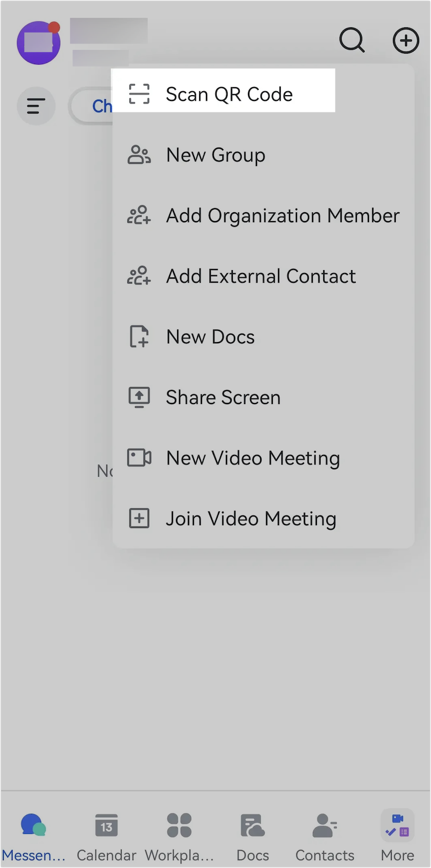Viewport: 431px width, 868px height.
Task: Tap the square plus icon beside Join Video Meeting
Action: coord(139,518)
